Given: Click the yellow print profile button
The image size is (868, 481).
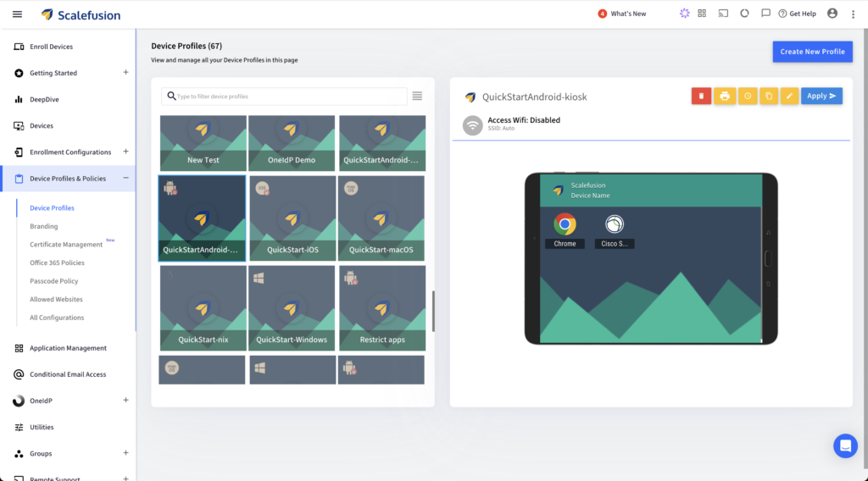Looking at the screenshot, I should coord(724,97).
